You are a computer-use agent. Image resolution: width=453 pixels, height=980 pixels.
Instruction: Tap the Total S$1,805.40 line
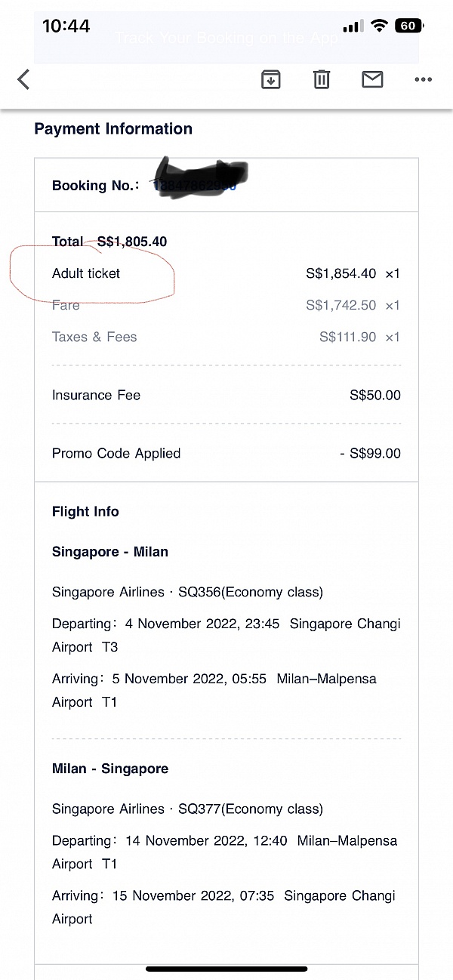109,242
